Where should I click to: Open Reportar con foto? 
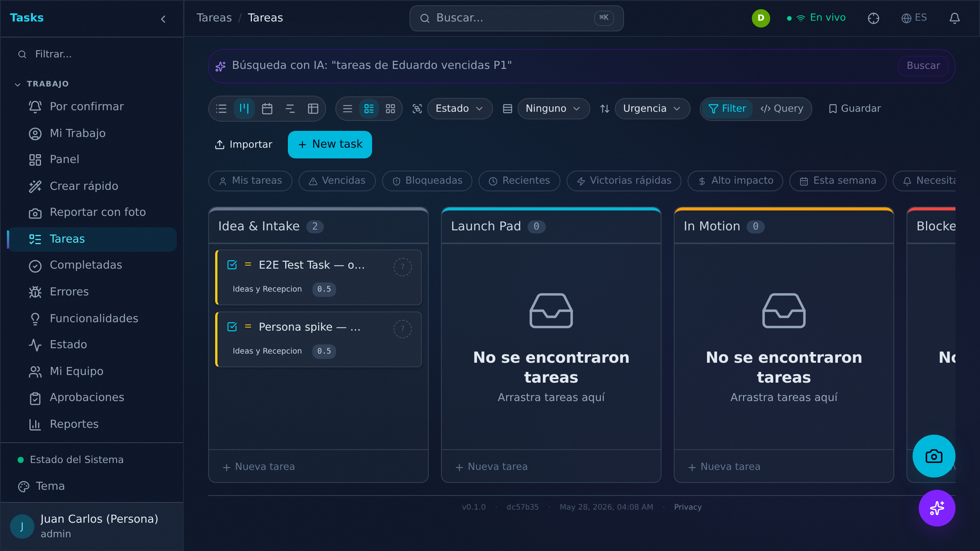[x=92, y=212]
